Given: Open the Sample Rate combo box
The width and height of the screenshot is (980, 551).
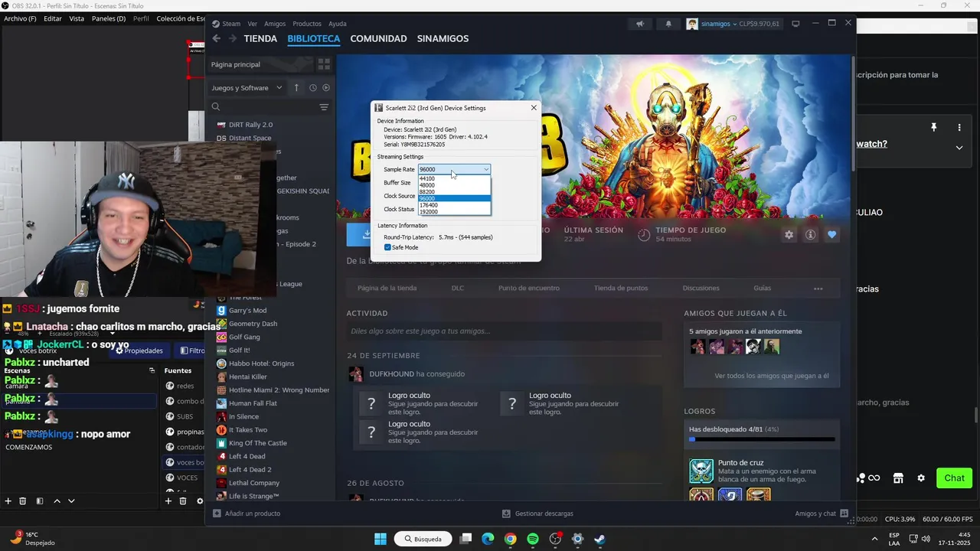Looking at the screenshot, I should pos(454,169).
